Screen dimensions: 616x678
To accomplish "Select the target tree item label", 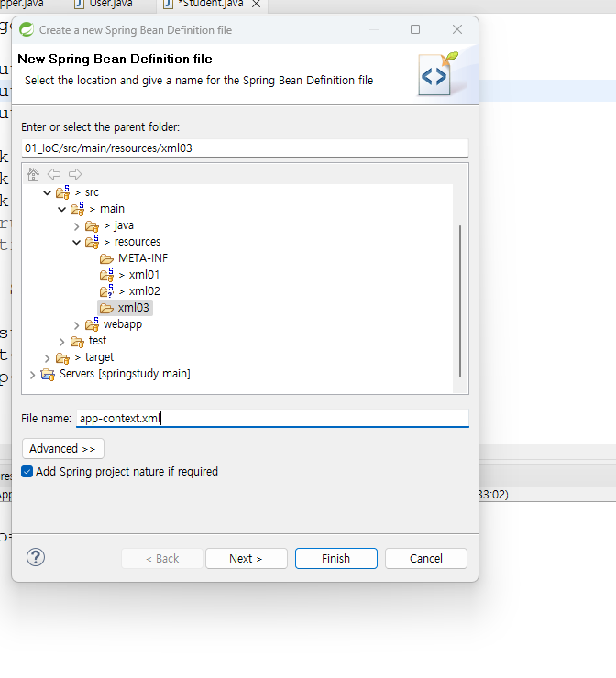I will click(99, 357).
